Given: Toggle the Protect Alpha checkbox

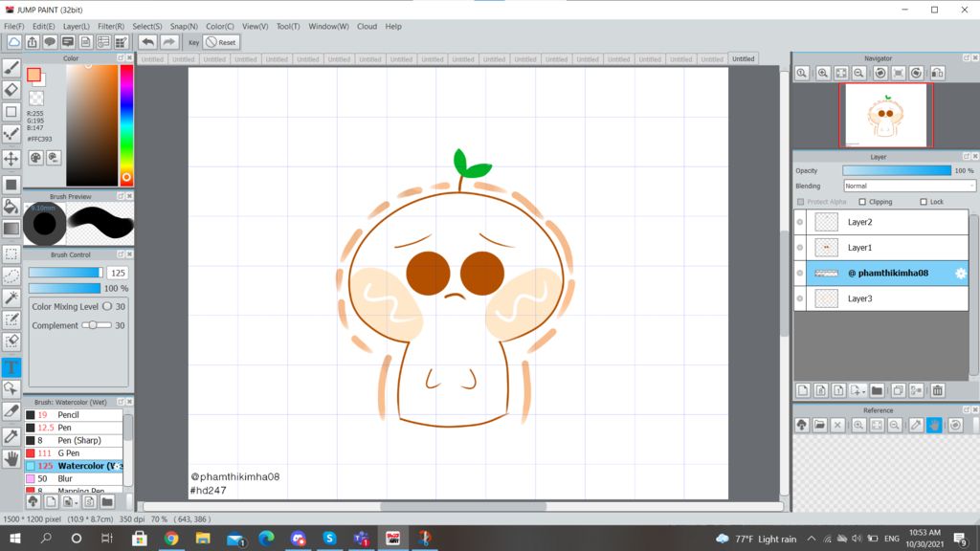Looking at the screenshot, I should point(801,202).
